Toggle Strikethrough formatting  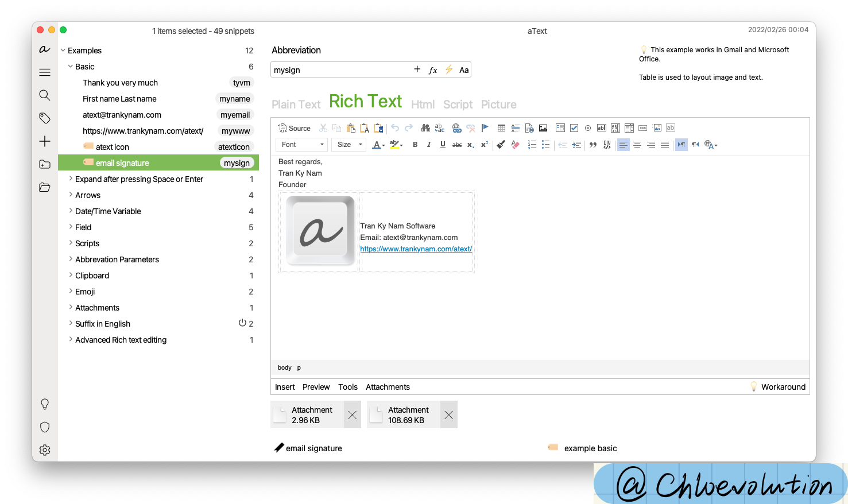click(457, 145)
